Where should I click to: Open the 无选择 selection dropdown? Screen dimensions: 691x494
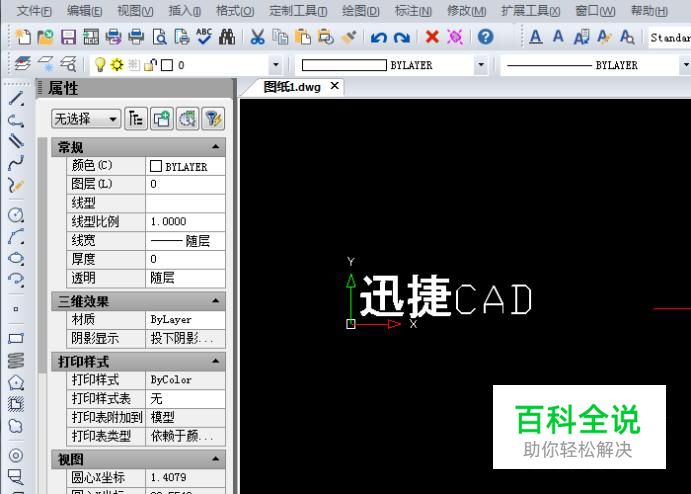pos(86,119)
